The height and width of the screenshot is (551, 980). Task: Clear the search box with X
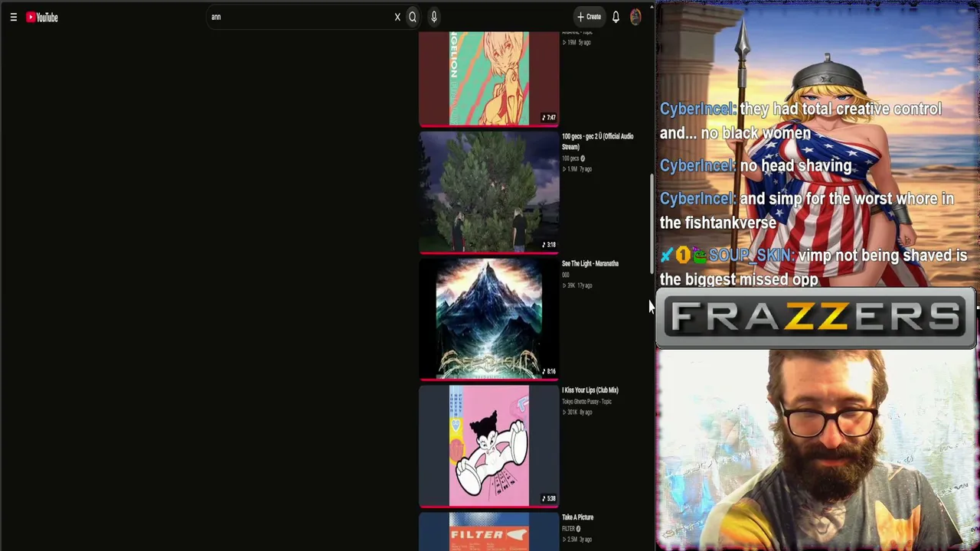[397, 17]
